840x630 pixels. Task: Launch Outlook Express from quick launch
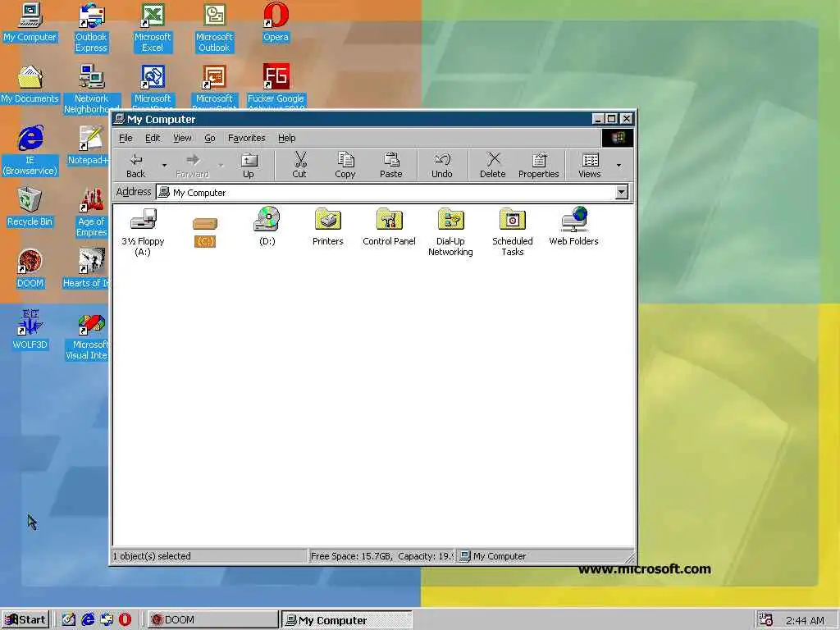[x=107, y=620]
